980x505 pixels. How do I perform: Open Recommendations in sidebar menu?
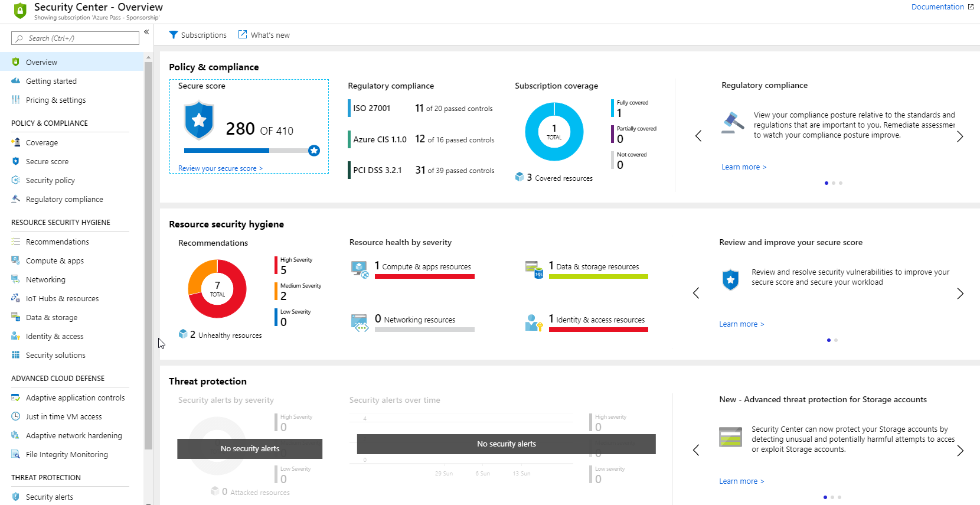57,242
